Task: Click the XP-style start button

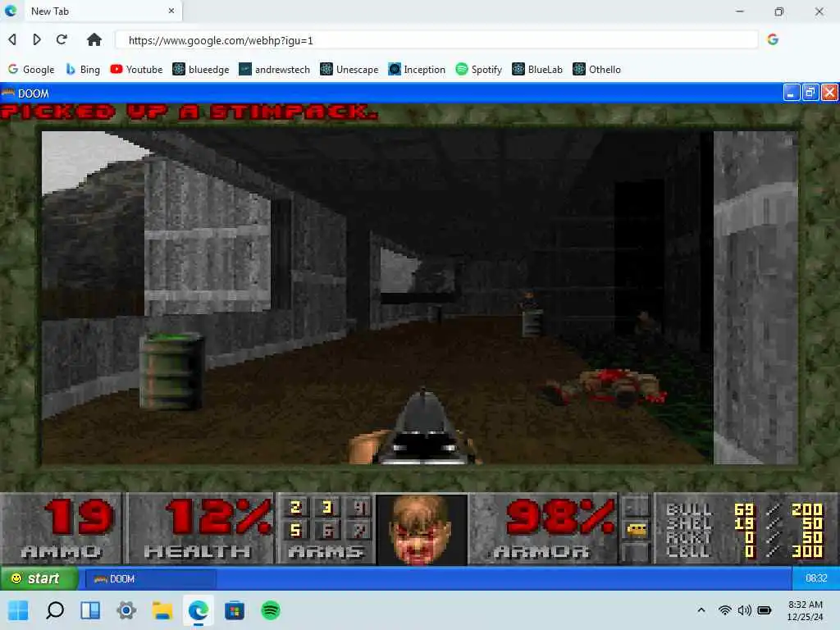Action: 39,578
